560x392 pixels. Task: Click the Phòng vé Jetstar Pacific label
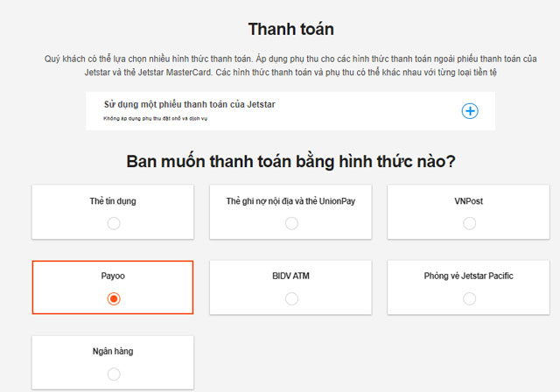pos(469,276)
